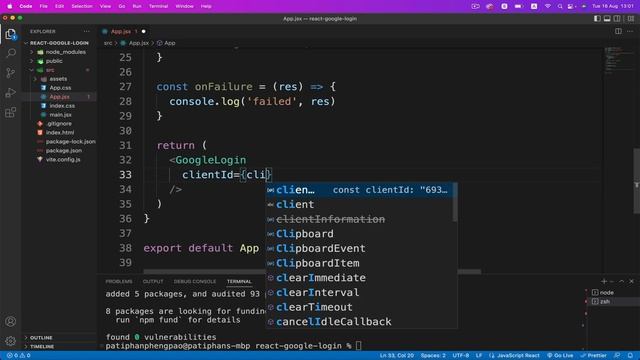Open Explorer views and more actions menu

(87, 31)
